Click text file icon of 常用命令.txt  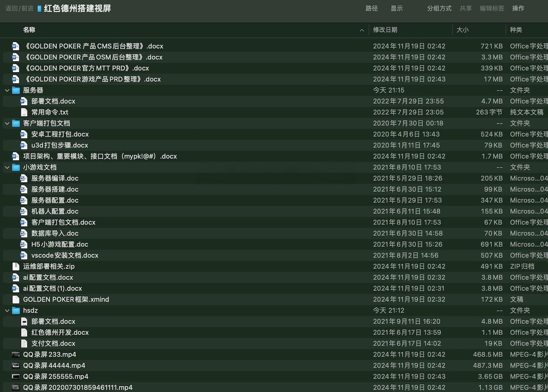coord(24,112)
